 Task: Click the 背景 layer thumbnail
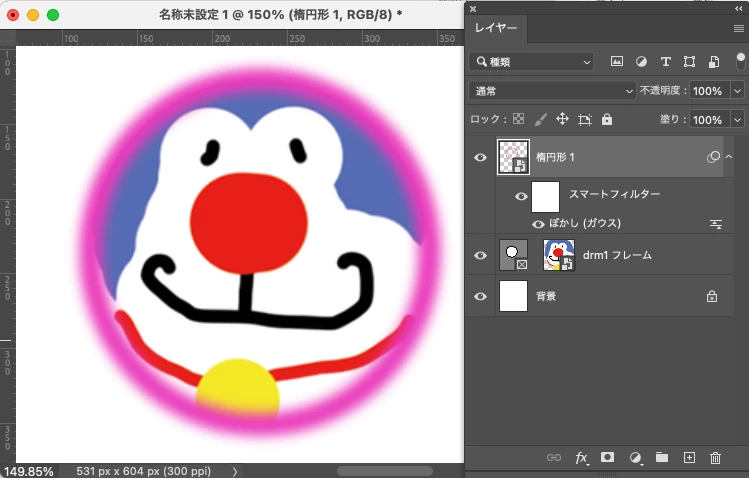(514, 296)
